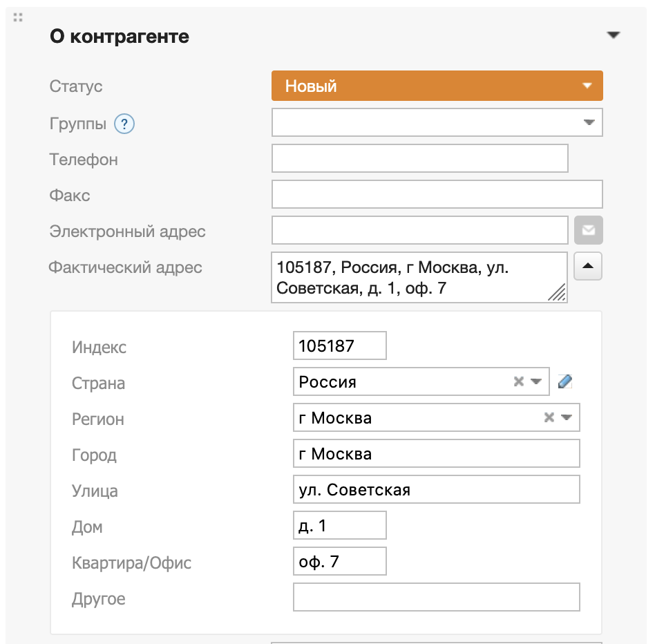Open the Группы dropdown list
The image size is (655, 644).
pos(589,123)
